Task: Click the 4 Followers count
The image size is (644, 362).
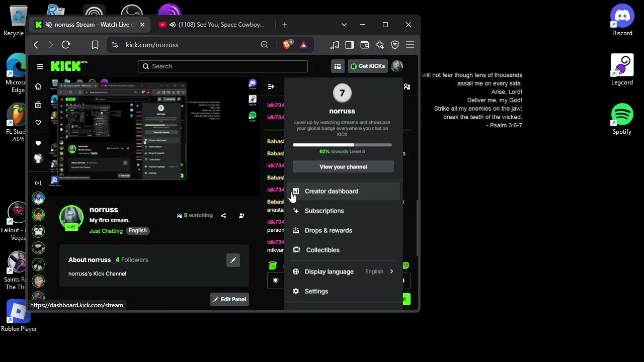Action: click(x=132, y=260)
